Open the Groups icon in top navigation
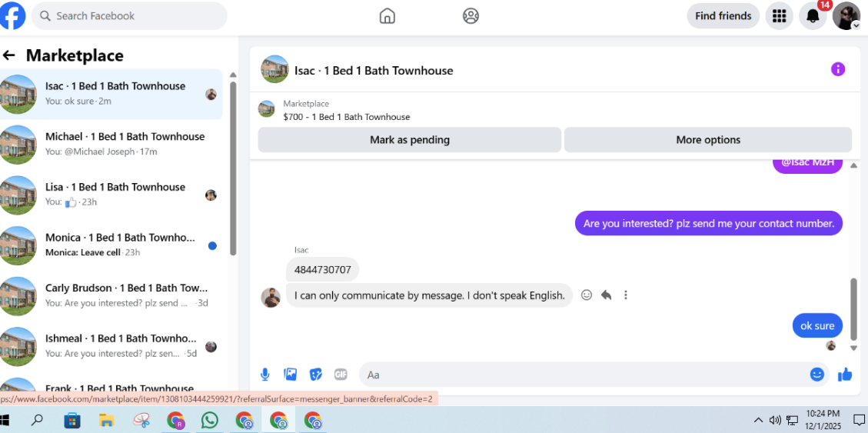The width and height of the screenshot is (868, 433). tap(471, 16)
